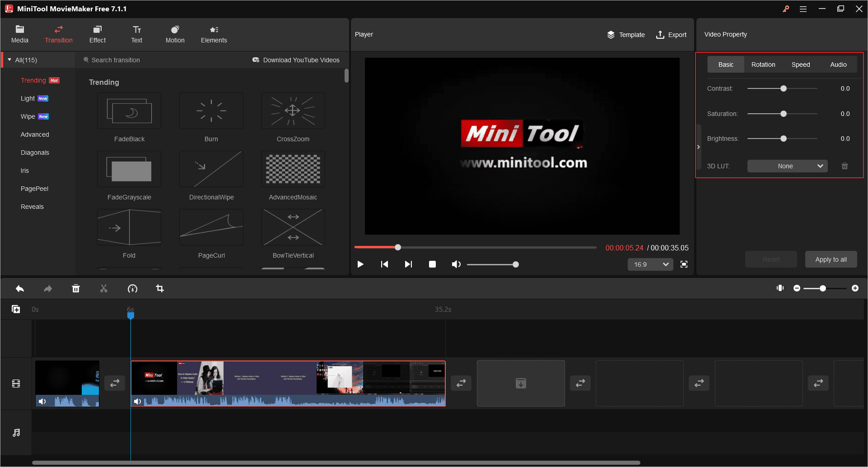868x467 pixels.
Task: Open the hamburger menu in title bar
Action: (x=803, y=9)
